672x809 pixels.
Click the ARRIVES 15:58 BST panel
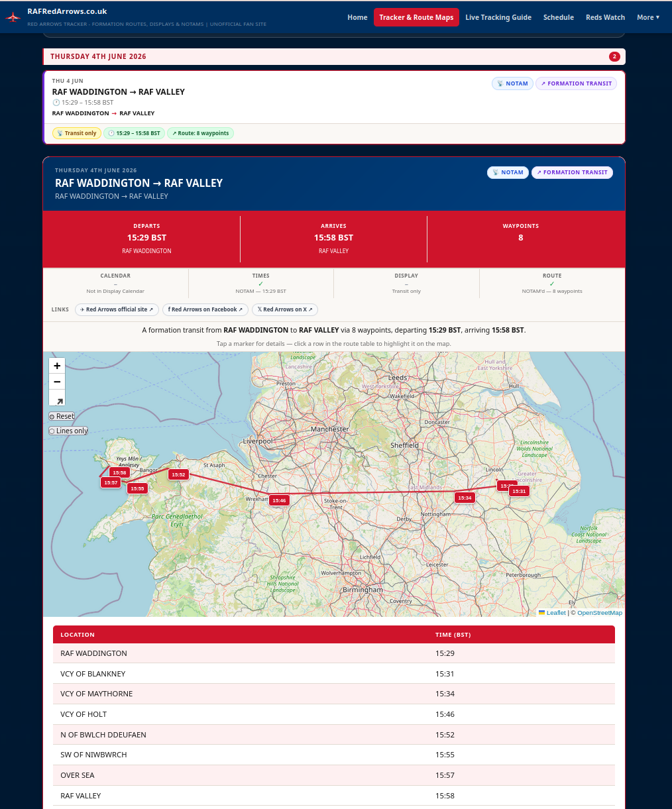(x=333, y=239)
